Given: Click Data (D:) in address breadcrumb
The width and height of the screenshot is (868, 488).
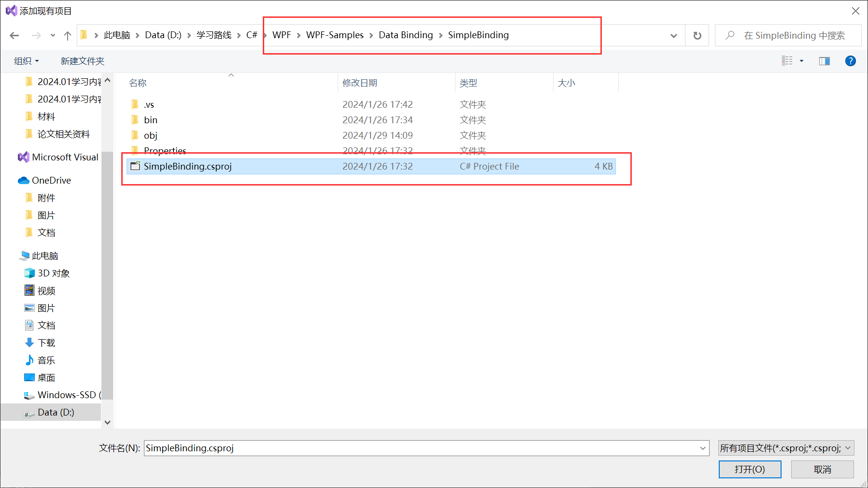Looking at the screenshot, I should (x=163, y=35).
